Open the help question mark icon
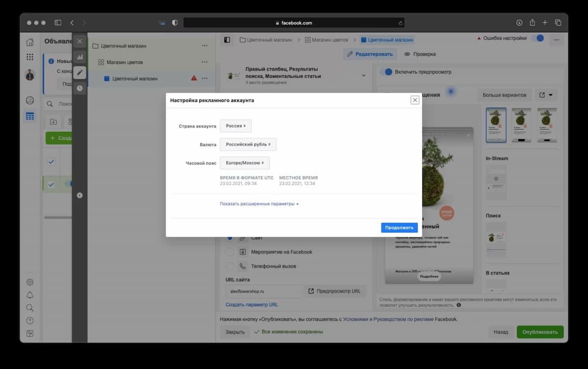Image resolution: width=588 pixels, height=369 pixels. point(30,320)
